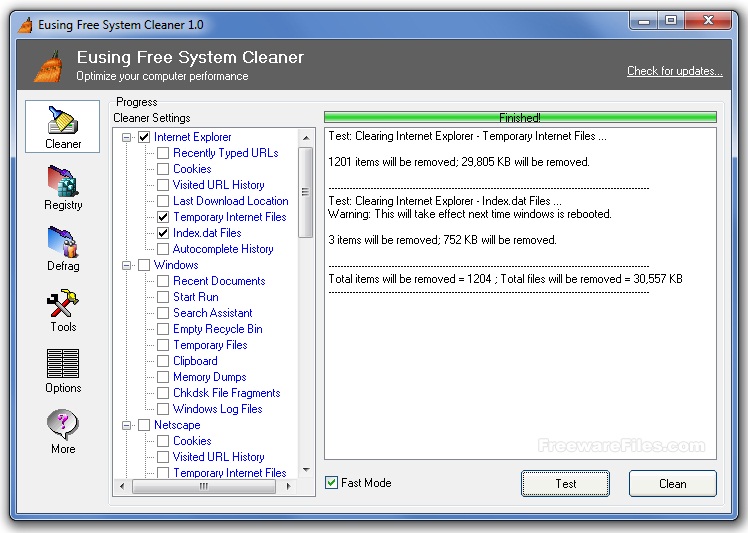Uncheck the Temporary Internet Files checkbox under Internet Explorer

coord(162,217)
